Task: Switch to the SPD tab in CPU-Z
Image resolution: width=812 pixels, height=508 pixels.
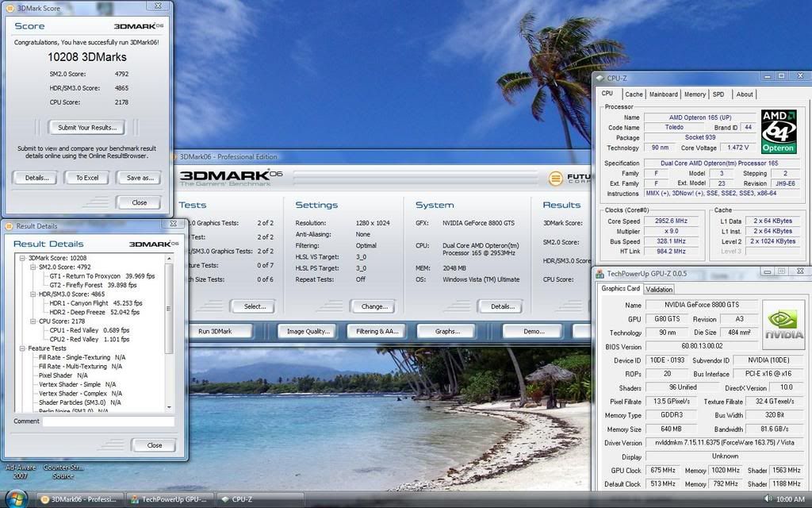Action: coord(718,94)
